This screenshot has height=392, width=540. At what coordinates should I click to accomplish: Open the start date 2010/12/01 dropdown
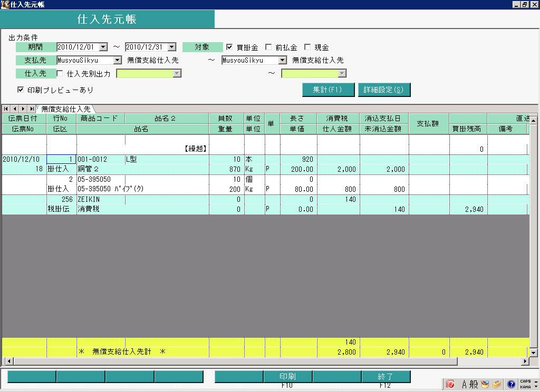103,47
